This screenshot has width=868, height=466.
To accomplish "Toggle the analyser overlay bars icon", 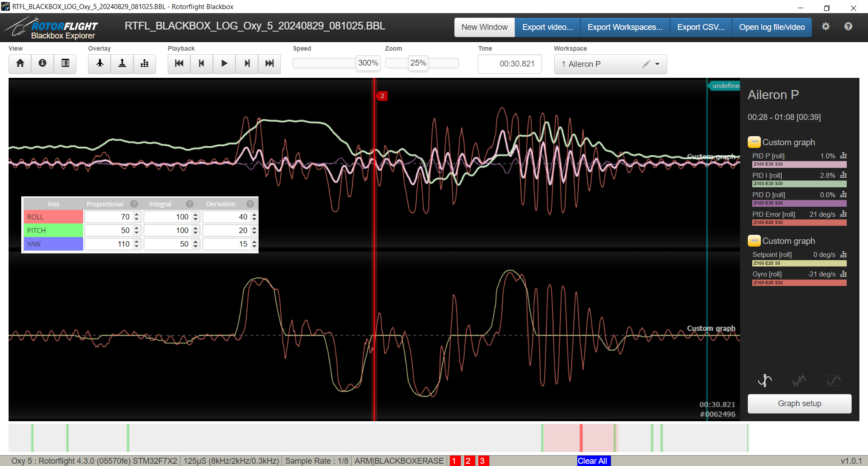I will point(145,64).
